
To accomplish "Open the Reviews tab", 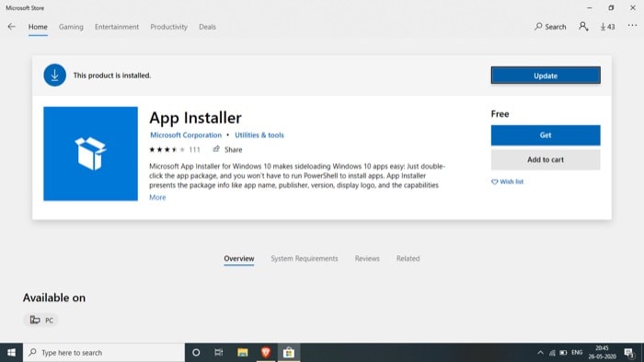I will (x=367, y=258).
